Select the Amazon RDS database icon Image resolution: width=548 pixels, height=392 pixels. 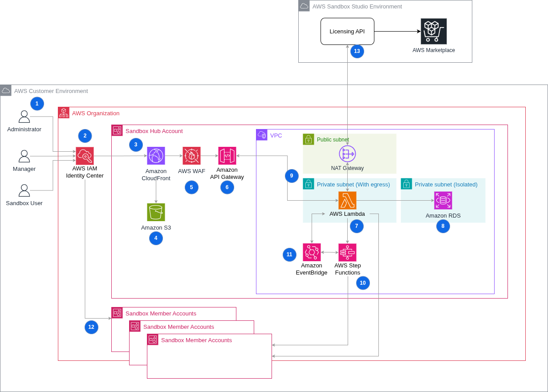click(442, 200)
